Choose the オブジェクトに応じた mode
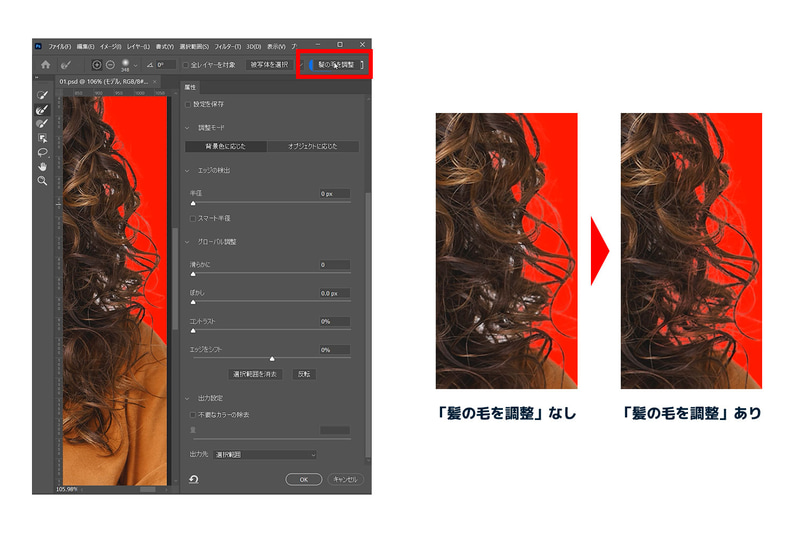 pyautogui.click(x=313, y=146)
